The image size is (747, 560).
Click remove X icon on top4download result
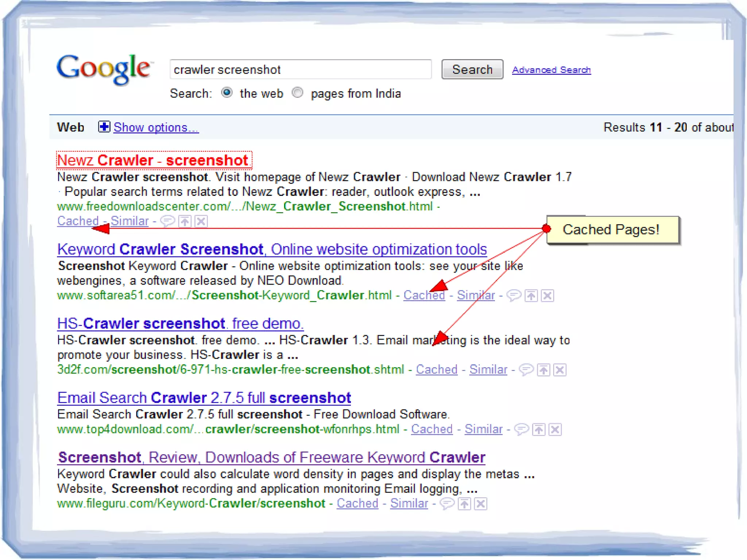(555, 429)
